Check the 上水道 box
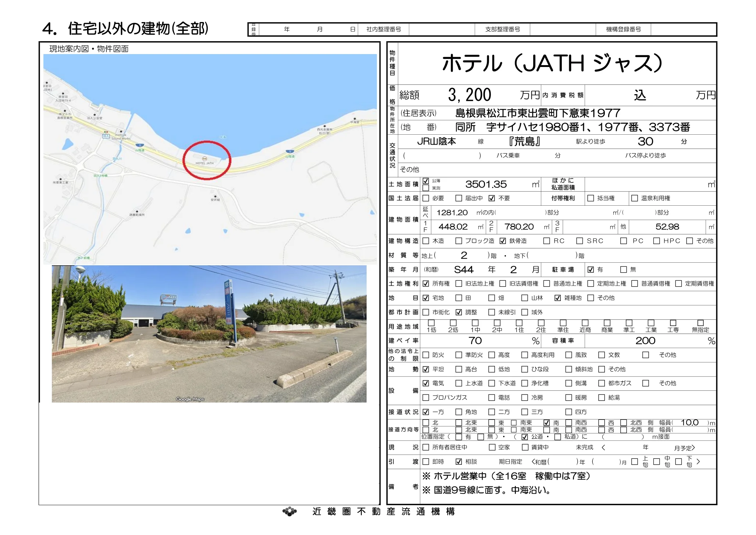 459,383
